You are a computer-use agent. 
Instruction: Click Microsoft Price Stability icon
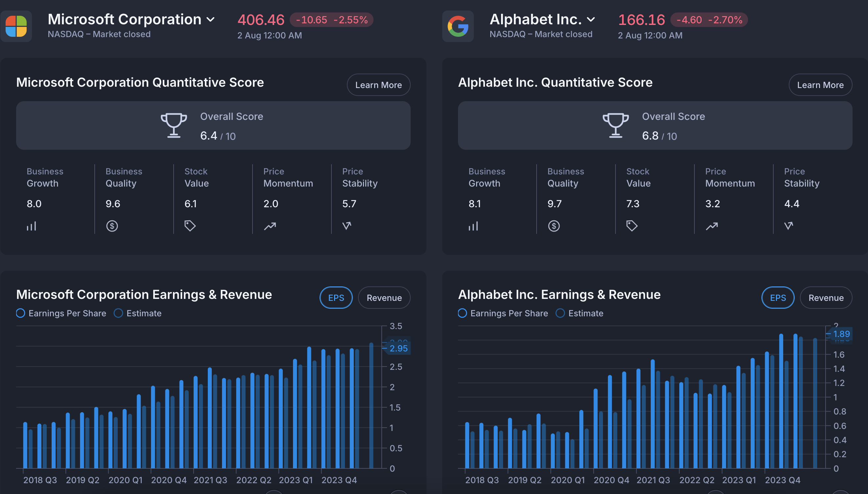tap(347, 226)
